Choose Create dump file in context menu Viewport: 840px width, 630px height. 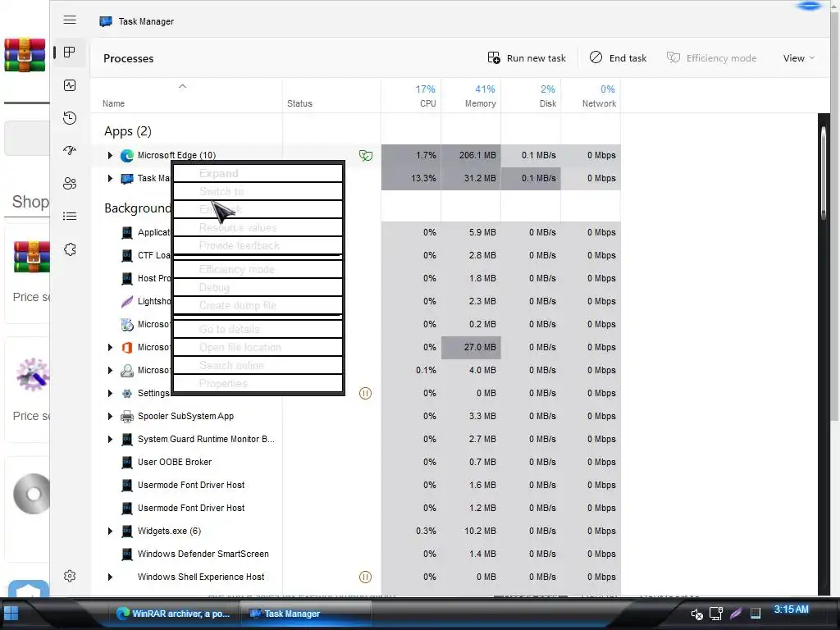(x=258, y=305)
